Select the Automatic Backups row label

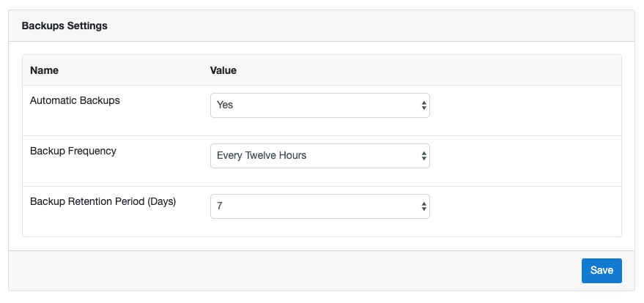75,100
